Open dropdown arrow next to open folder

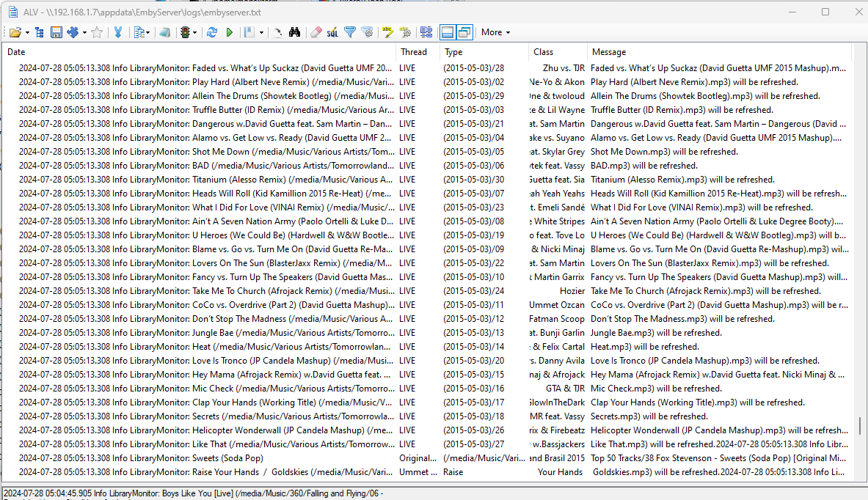(x=27, y=32)
